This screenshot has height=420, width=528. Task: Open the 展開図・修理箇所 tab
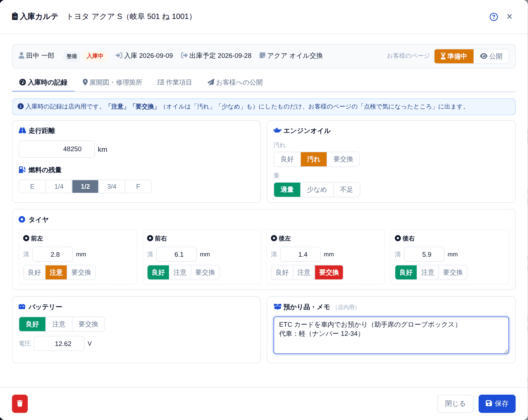[112, 83]
